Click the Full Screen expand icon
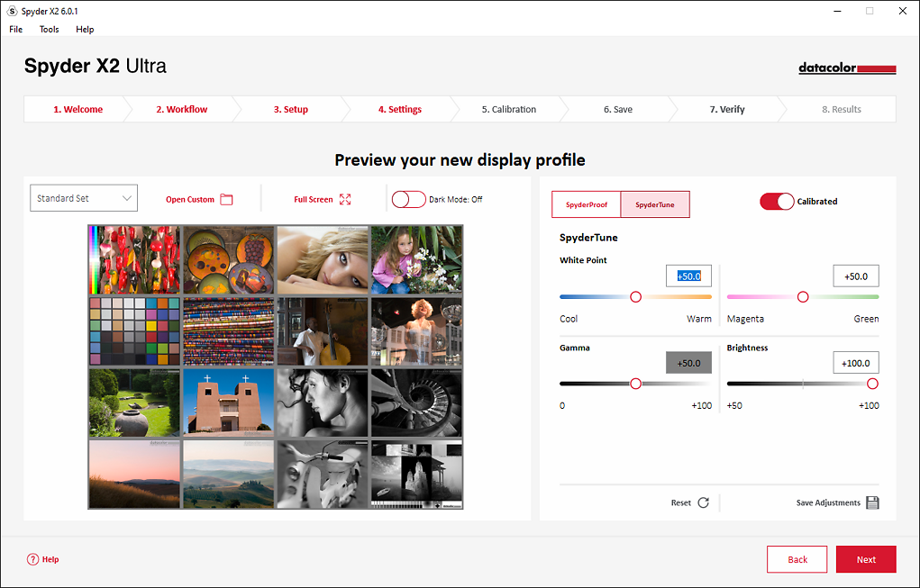The width and height of the screenshot is (920, 588). click(x=345, y=199)
